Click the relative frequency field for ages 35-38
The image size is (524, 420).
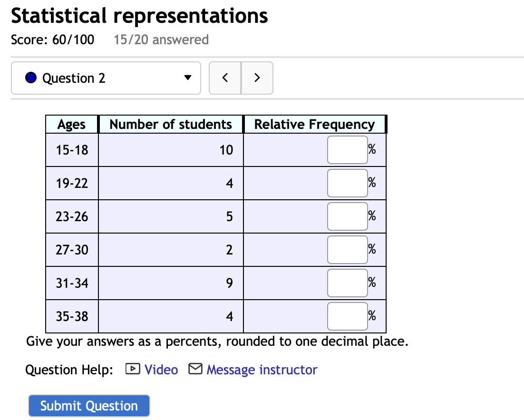point(347,316)
